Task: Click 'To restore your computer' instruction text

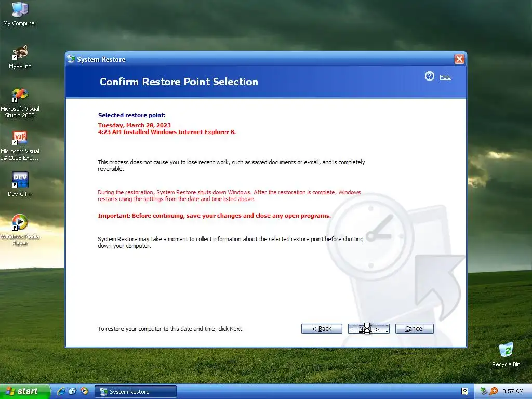Action: 170,329
